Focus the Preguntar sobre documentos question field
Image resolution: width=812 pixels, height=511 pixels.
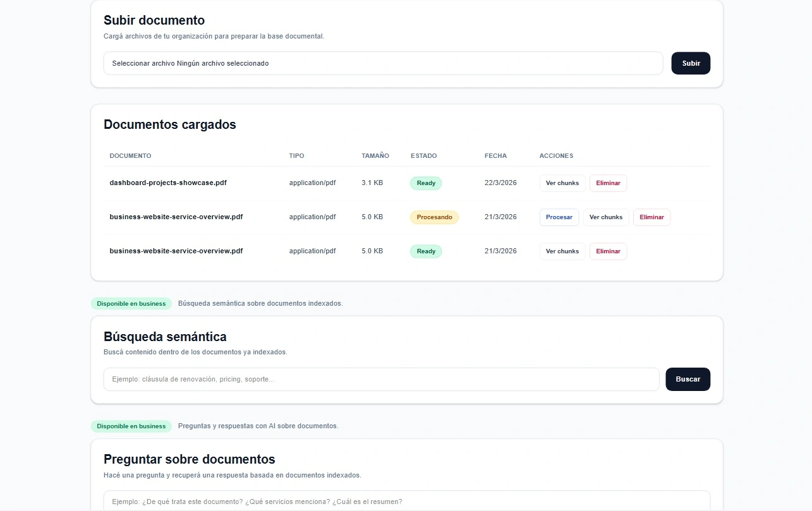tap(406, 502)
